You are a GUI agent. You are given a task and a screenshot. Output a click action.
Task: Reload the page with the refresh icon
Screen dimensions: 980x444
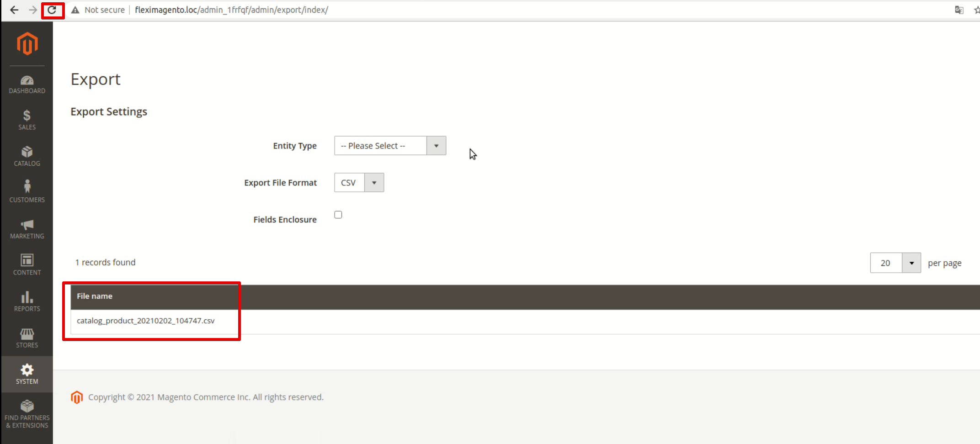click(52, 10)
